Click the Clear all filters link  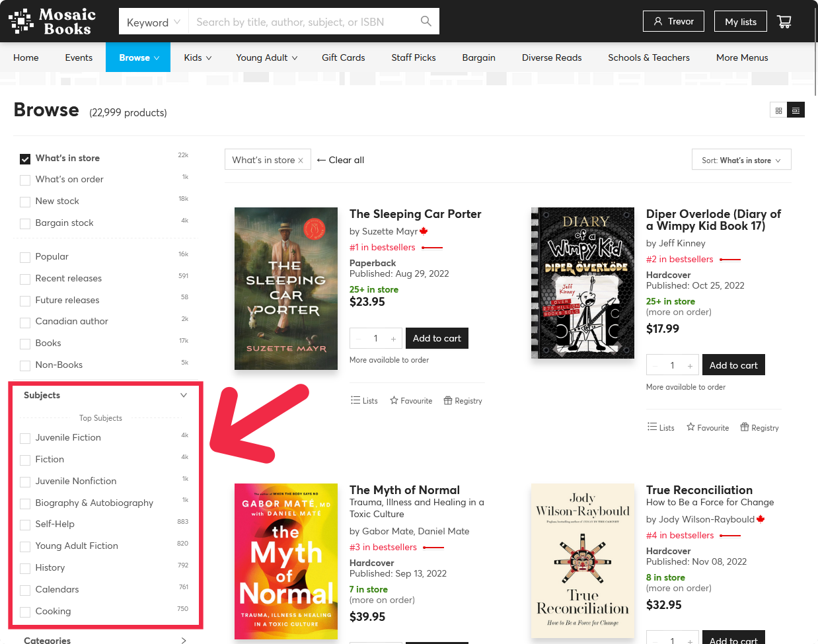tap(341, 160)
